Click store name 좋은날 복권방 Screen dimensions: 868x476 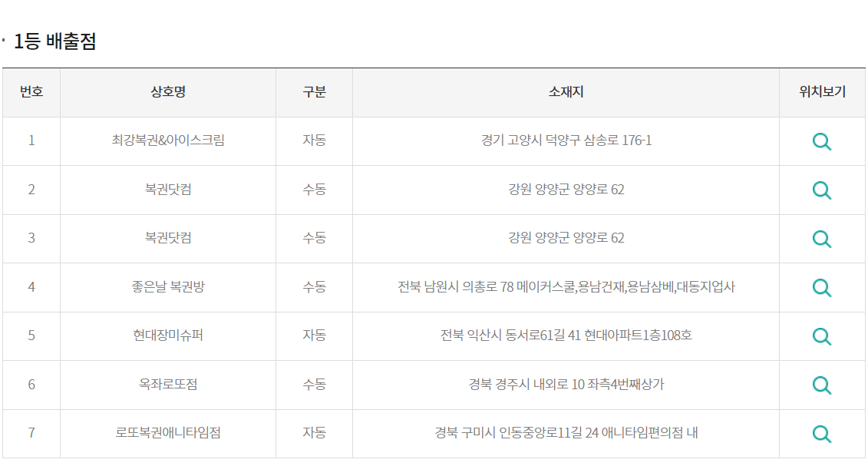pyautogui.click(x=168, y=286)
